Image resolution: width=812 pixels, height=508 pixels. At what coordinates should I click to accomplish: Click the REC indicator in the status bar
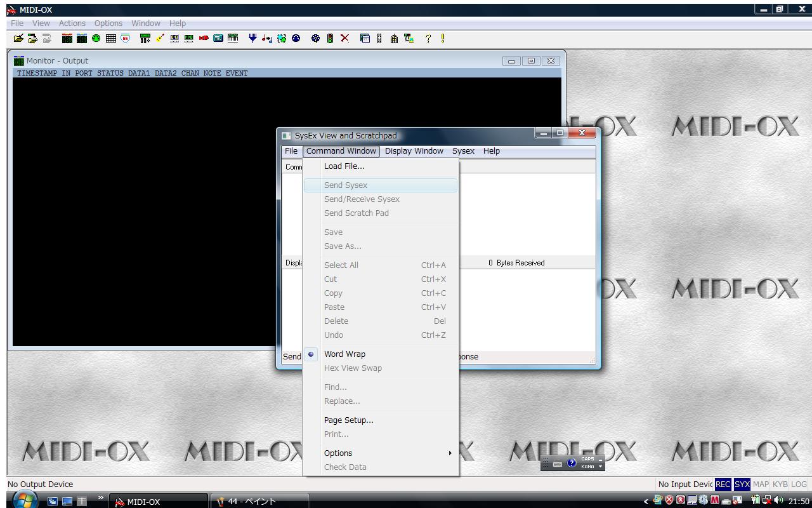(x=723, y=485)
